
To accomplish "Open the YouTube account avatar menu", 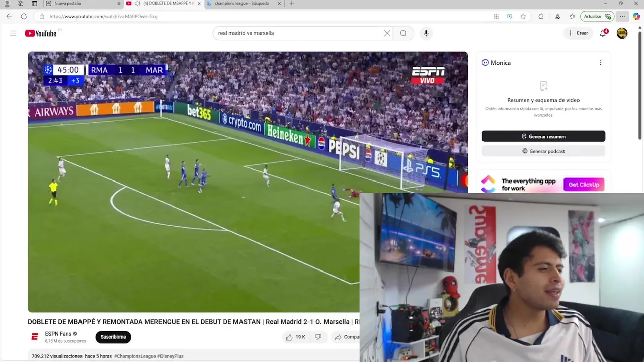I will pos(622,33).
